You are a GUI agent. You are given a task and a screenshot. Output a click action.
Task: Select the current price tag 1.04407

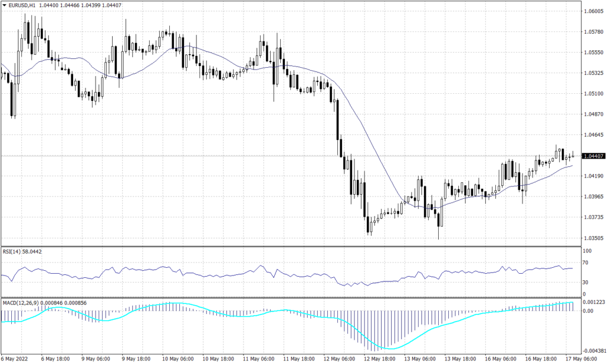594,156
